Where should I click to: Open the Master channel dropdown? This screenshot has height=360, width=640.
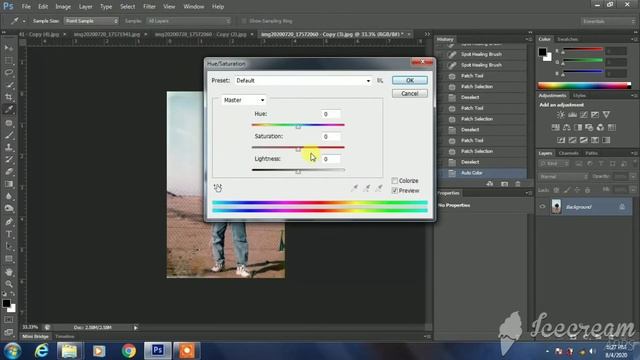coord(244,100)
